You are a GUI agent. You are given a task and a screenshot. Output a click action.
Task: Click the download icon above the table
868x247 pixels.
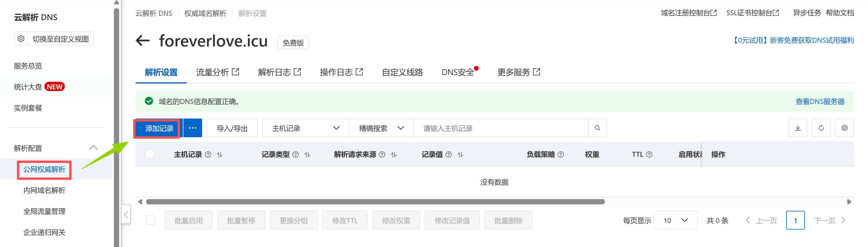(798, 128)
